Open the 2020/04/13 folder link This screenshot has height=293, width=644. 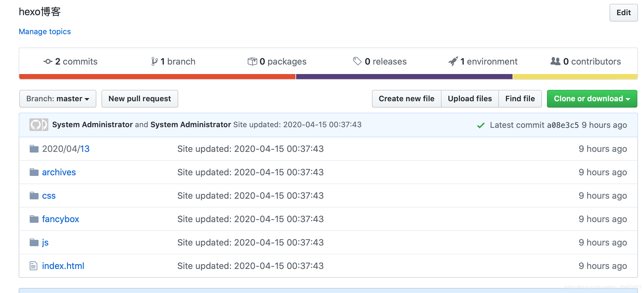(66, 149)
